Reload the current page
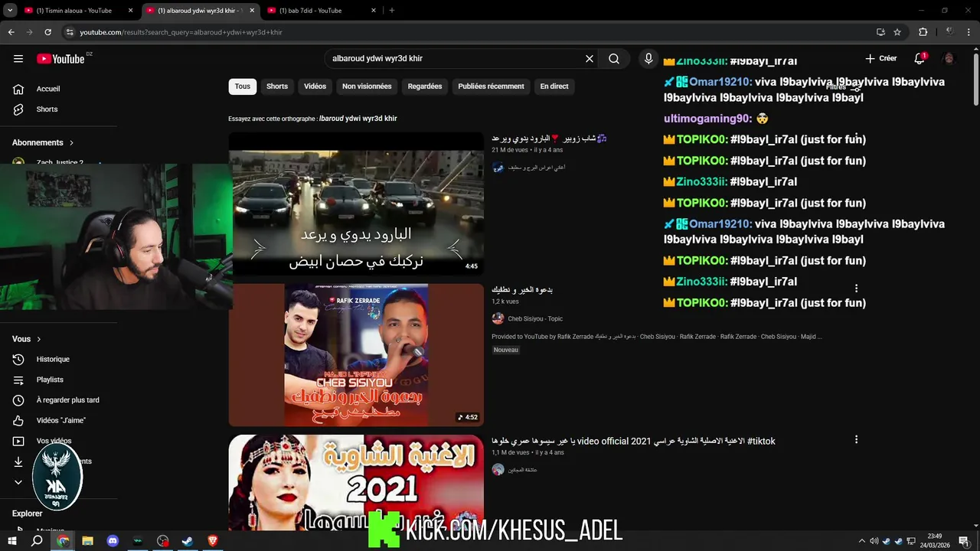The height and width of the screenshot is (551, 980). (47, 32)
